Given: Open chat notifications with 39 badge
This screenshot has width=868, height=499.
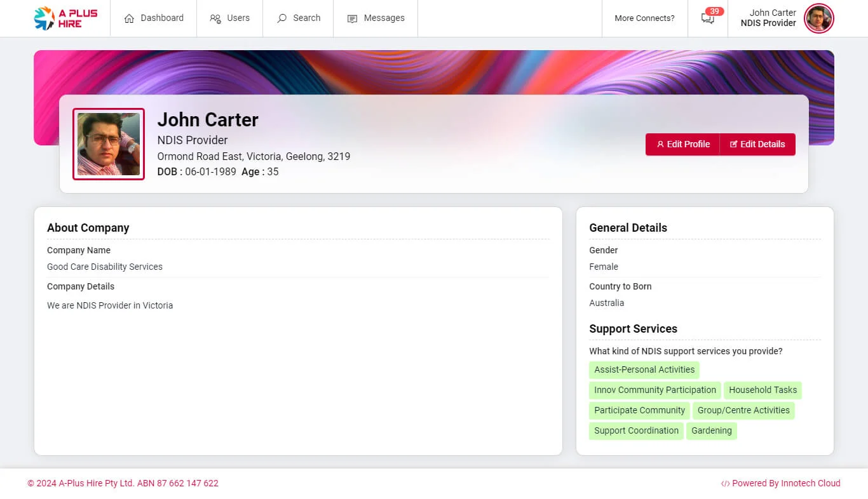Looking at the screenshot, I should pyautogui.click(x=708, y=18).
